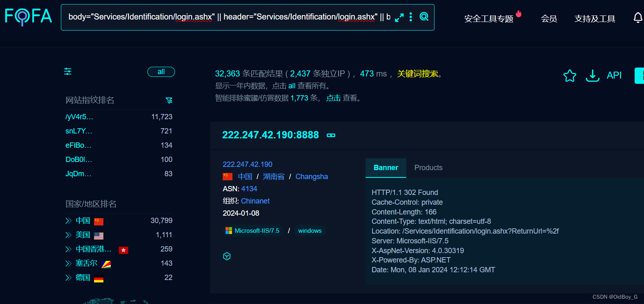Click the Location header line in banner
Viewport: 644px width, 304px height.
(x=465, y=231)
